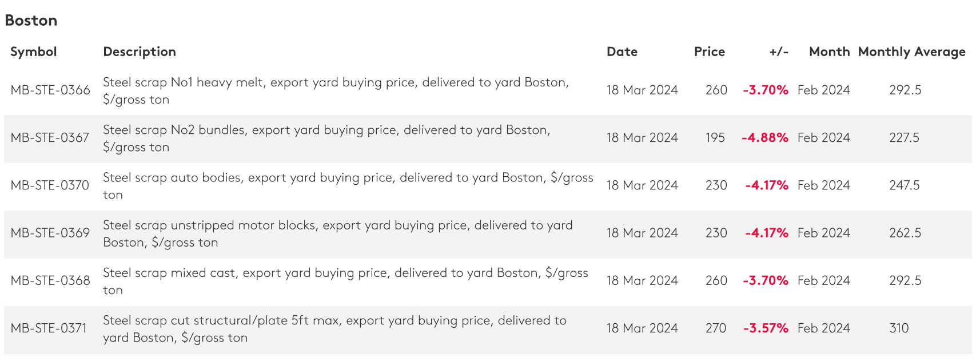This screenshot has height=361, width=980.
Task: Open symbol MB-STE-0366
Action: tap(50, 90)
